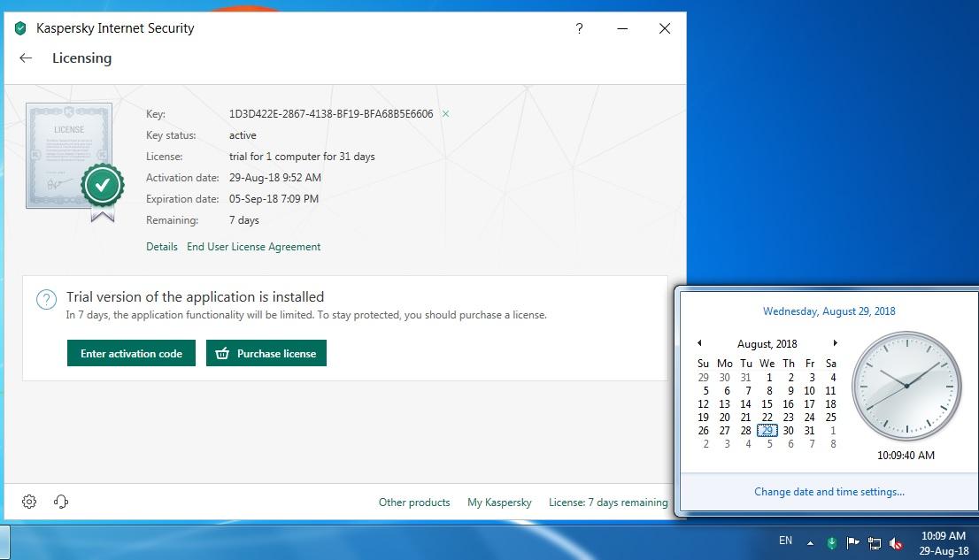
Task: Click License: 7 days remaining link
Action: pos(608,502)
